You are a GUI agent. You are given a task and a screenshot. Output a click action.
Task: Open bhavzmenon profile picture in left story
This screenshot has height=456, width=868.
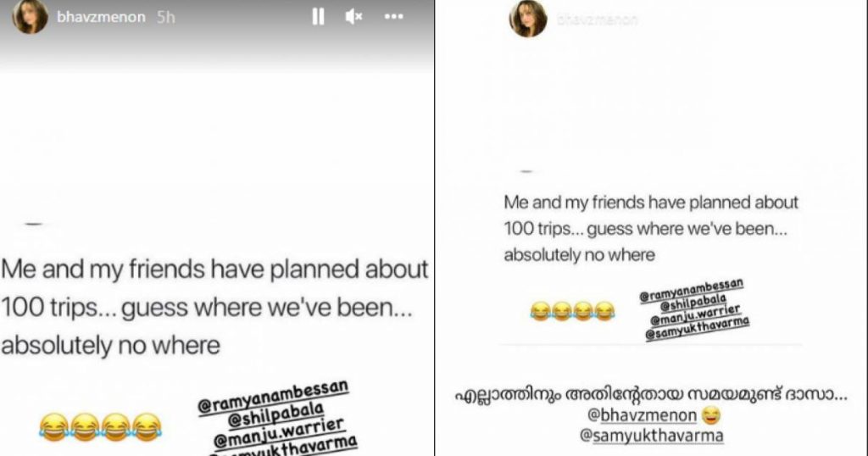click(30, 16)
